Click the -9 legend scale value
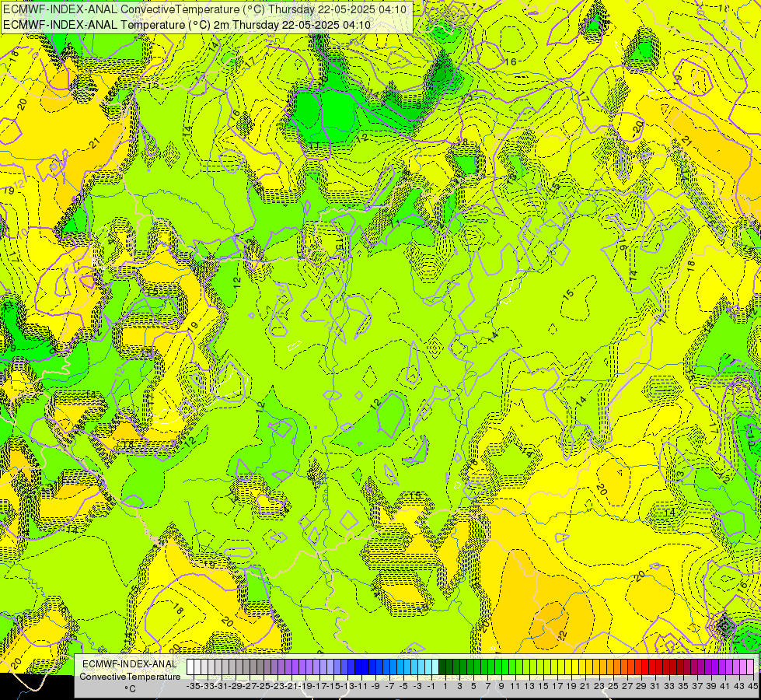Viewport: 761px width, 700px height. click(375, 686)
